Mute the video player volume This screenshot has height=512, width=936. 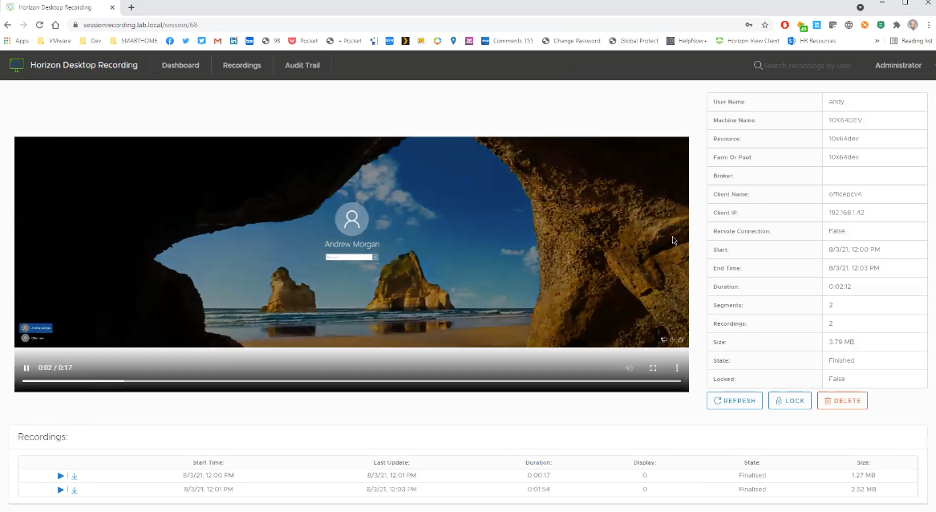[629, 368]
